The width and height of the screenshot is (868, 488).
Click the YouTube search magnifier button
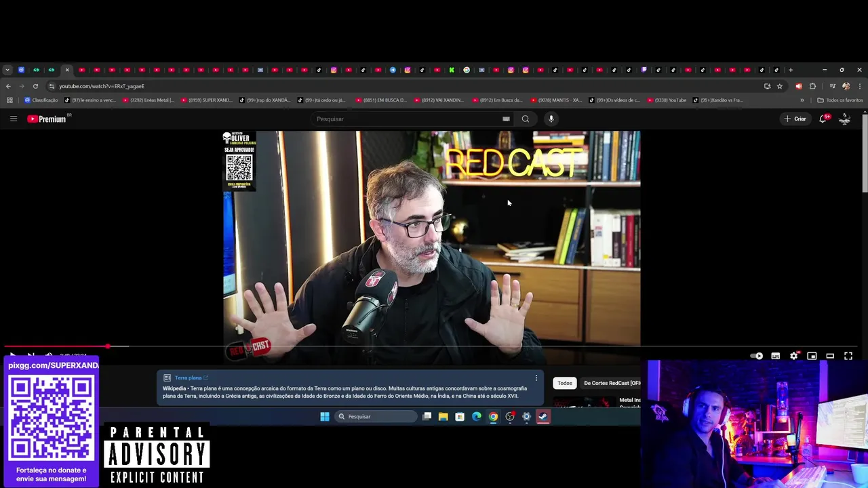(x=526, y=119)
